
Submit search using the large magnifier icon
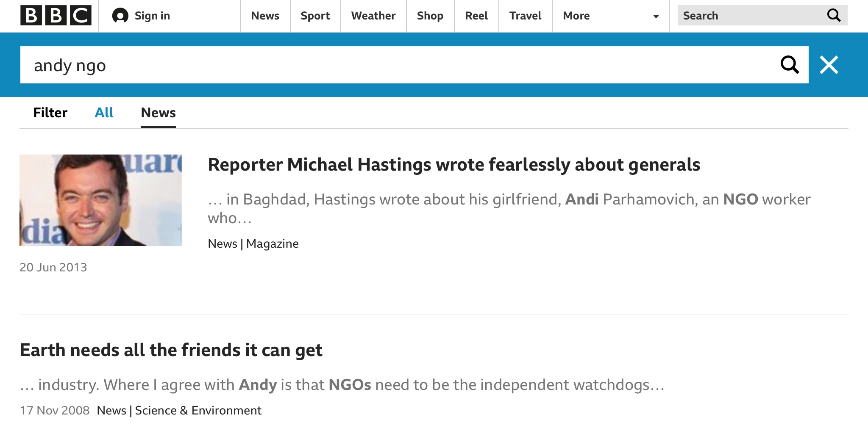[x=789, y=65]
